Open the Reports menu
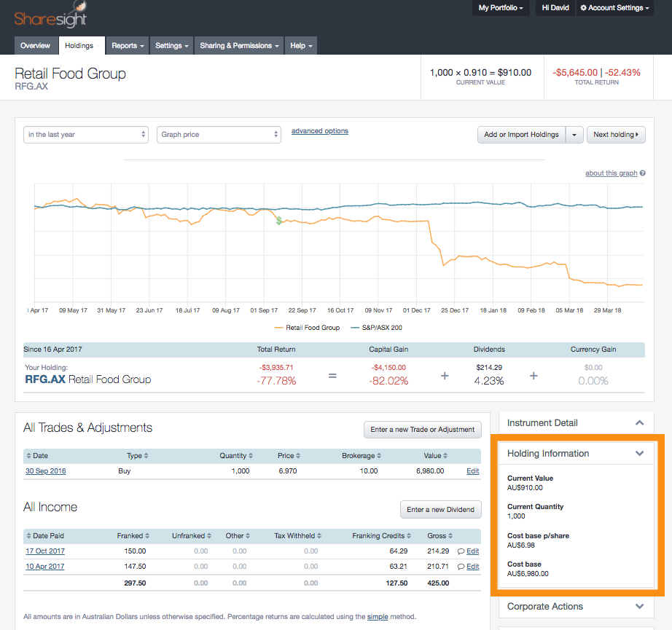 128,45
